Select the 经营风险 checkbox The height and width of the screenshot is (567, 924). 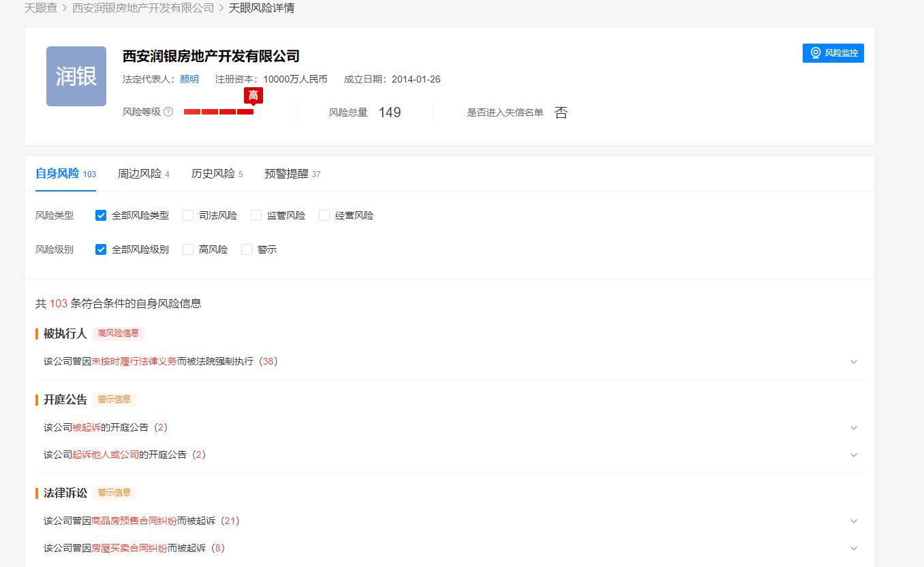[x=324, y=215]
